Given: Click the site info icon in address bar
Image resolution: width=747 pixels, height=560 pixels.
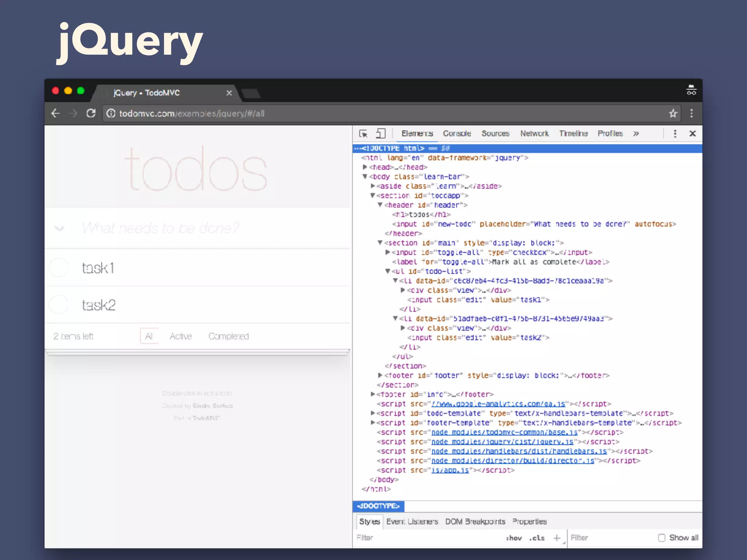Looking at the screenshot, I should coord(111,113).
